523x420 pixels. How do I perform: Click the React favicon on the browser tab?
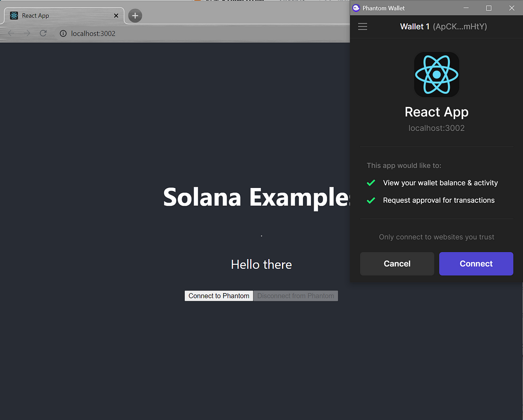[14, 16]
